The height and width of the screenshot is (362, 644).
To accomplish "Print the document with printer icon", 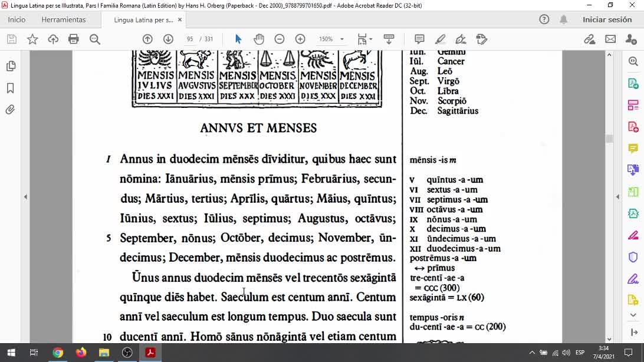I will pos(74,39).
